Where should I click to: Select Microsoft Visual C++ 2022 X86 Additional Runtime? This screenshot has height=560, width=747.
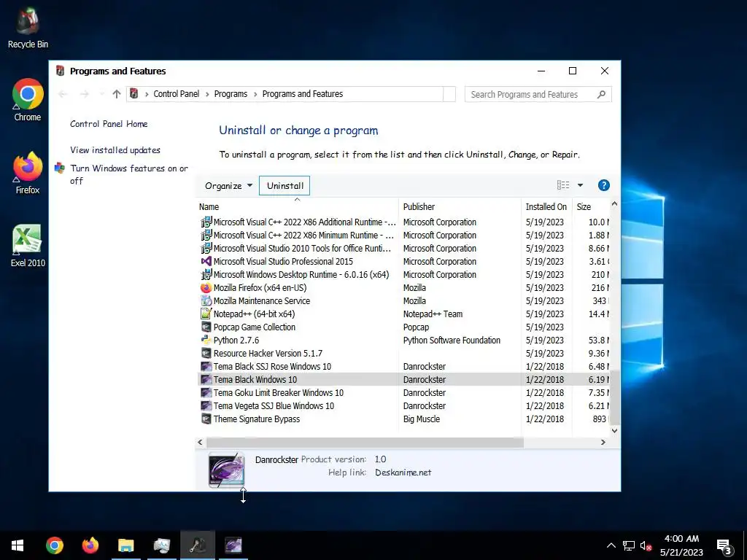403,222
